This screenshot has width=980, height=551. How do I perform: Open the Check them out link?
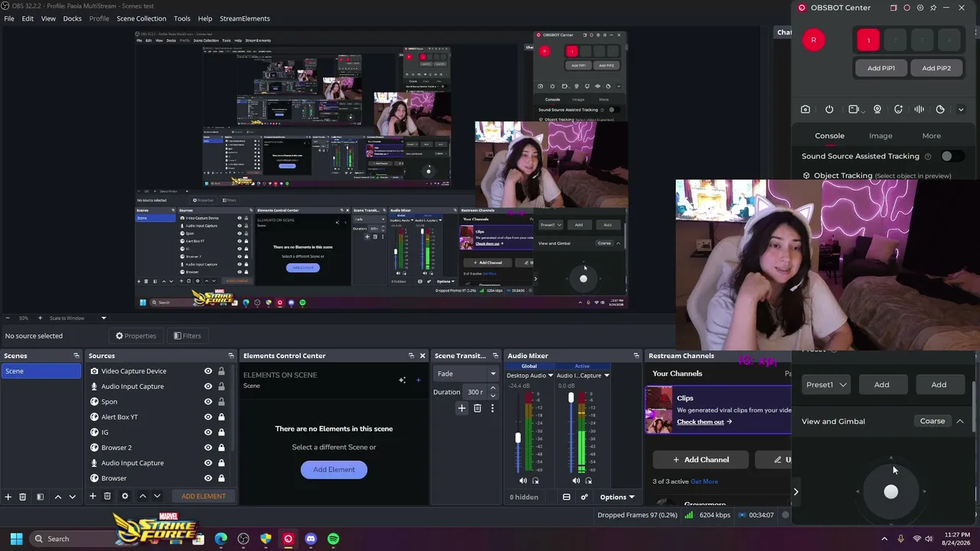704,422
